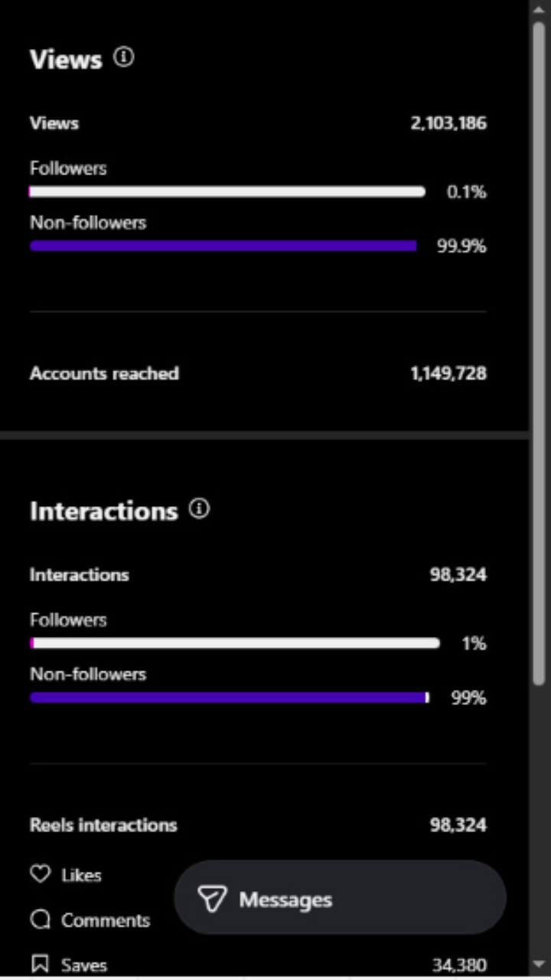Click the total views number 2,103,186
This screenshot has width=551, height=980.
[x=448, y=123]
